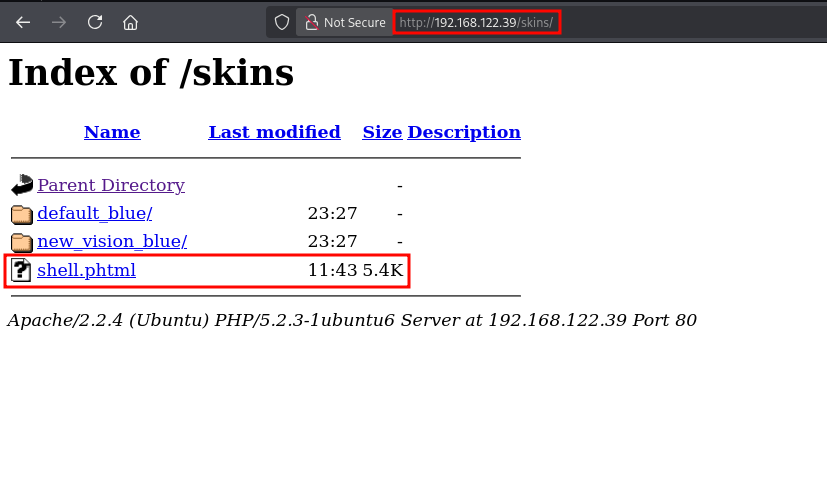Click the forward navigation arrow

tap(59, 22)
